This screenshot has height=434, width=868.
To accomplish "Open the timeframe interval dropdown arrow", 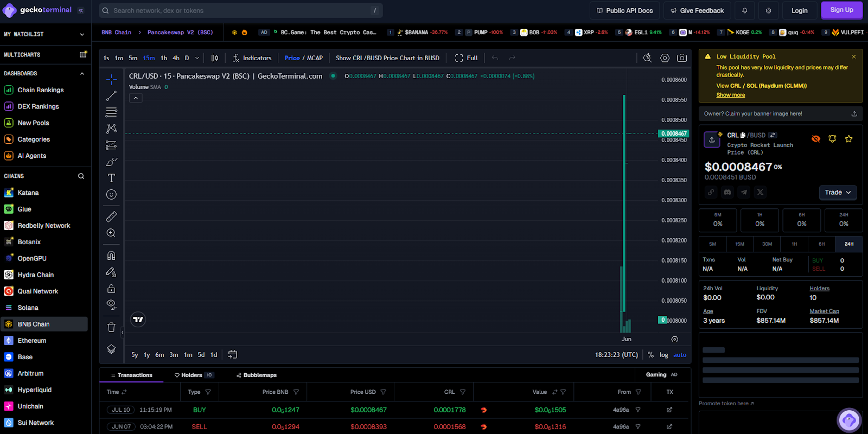I will [x=197, y=58].
